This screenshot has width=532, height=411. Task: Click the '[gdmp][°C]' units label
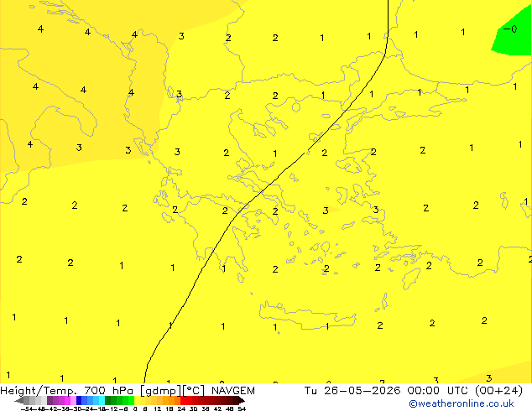point(173,391)
